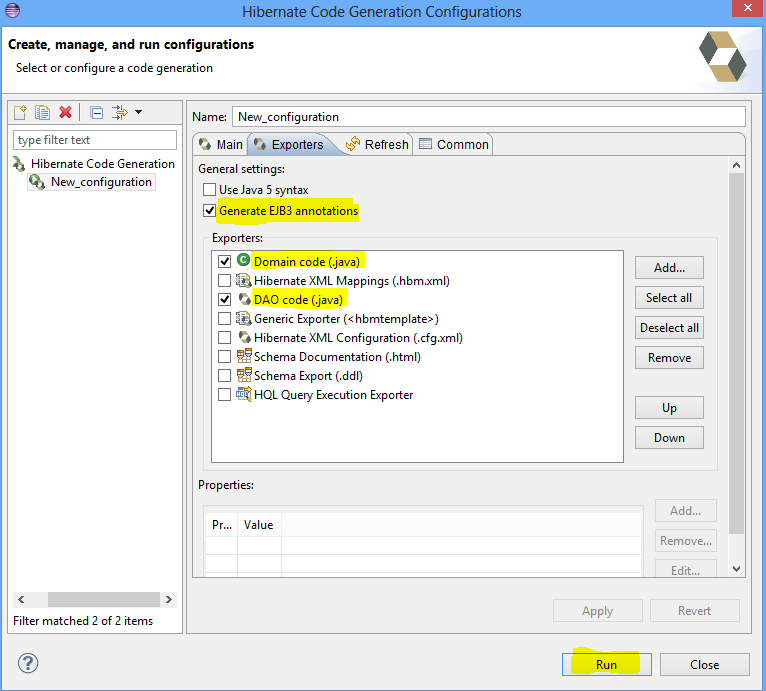Click the Generic Exporter icon
Screen dimensions: 766x691
(x=243, y=319)
